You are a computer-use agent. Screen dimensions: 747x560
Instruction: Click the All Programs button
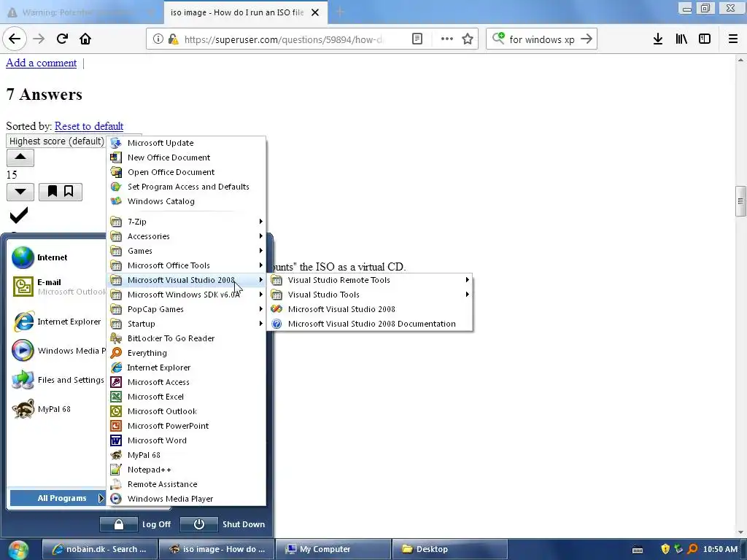pyautogui.click(x=57, y=498)
